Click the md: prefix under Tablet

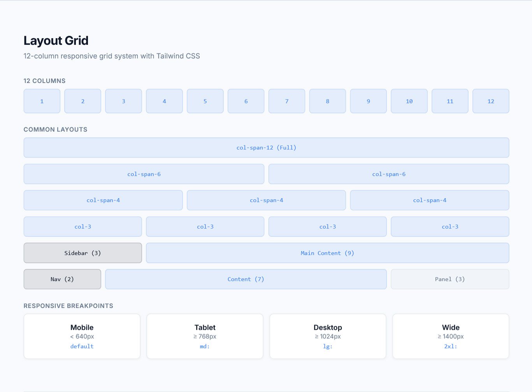pos(205,346)
